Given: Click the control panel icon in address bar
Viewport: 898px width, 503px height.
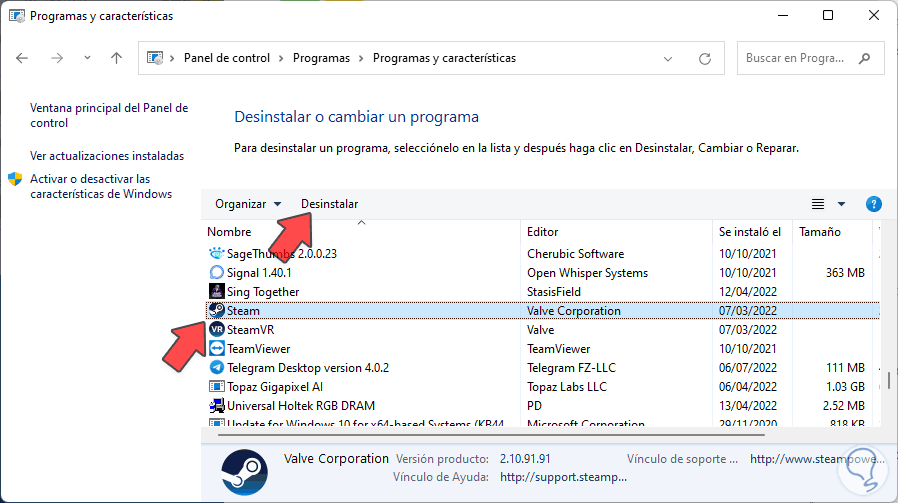Looking at the screenshot, I should [155, 58].
